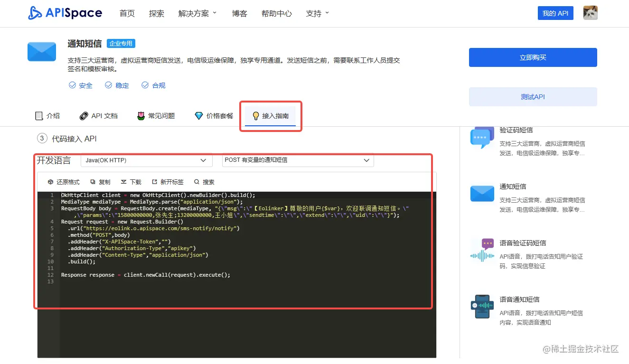Screen dimensions: 629x364
Task: Click the 搜索 magnifier icon
Action: point(197,182)
